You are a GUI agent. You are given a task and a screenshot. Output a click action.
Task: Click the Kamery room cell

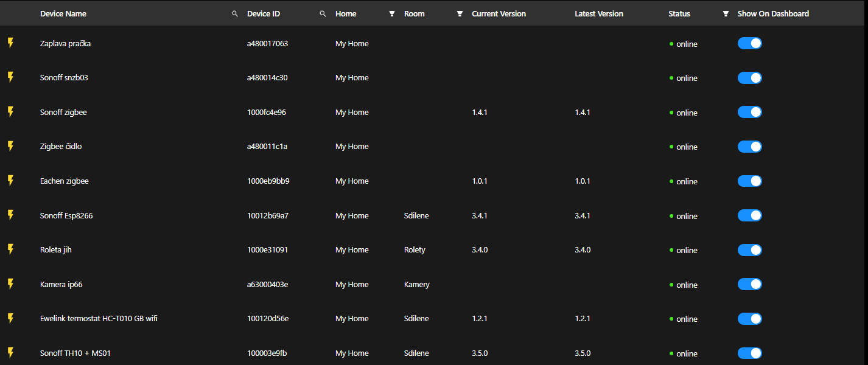pos(417,285)
